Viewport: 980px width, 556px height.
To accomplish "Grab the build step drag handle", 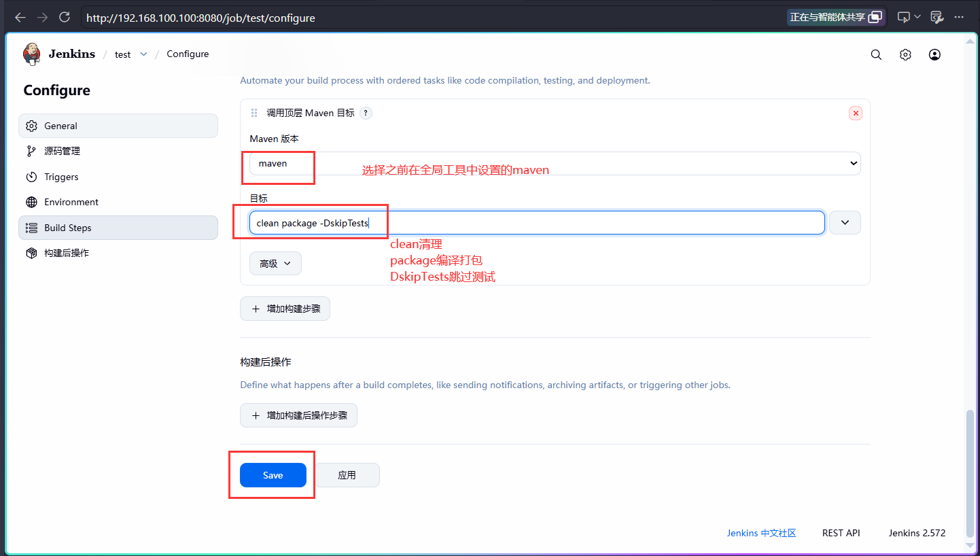I will tap(254, 114).
